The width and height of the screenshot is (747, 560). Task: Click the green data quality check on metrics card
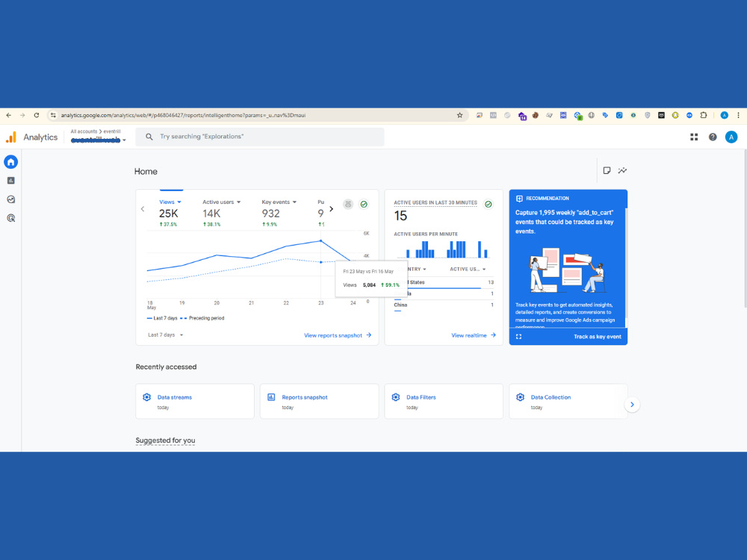[x=364, y=205]
